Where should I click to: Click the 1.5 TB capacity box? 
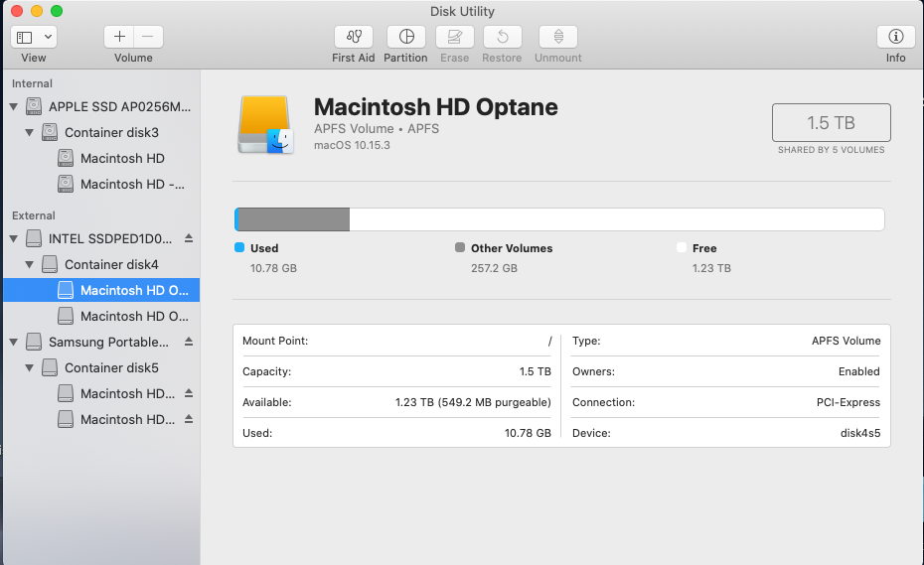pyautogui.click(x=831, y=122)
